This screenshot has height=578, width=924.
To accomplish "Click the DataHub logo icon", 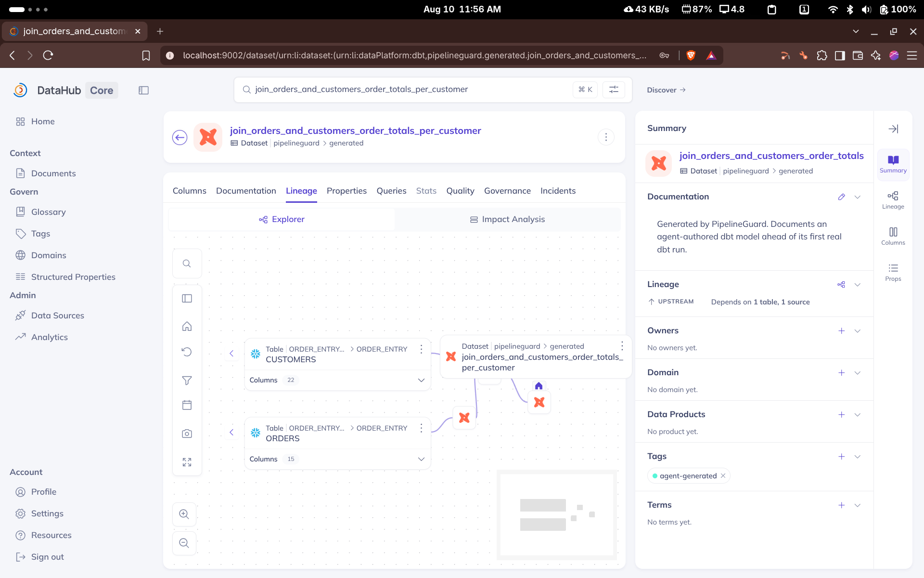I will (x=20, y=90).
